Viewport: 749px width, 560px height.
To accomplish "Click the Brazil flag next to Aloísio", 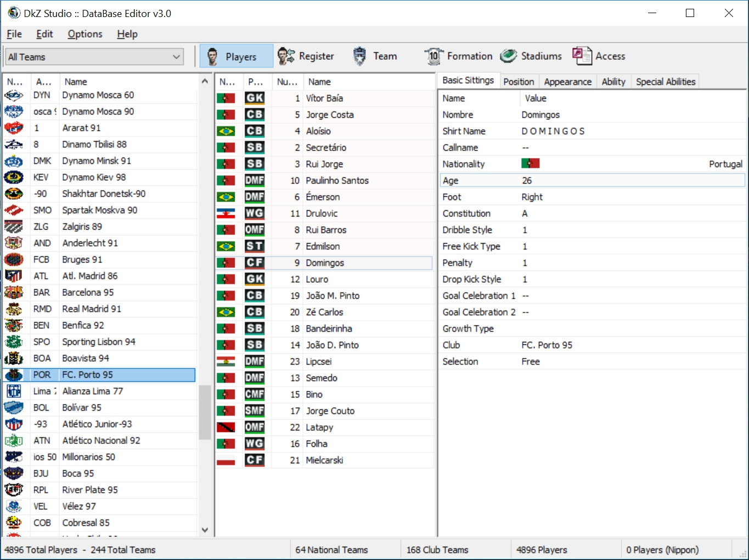I will [226, 131].
